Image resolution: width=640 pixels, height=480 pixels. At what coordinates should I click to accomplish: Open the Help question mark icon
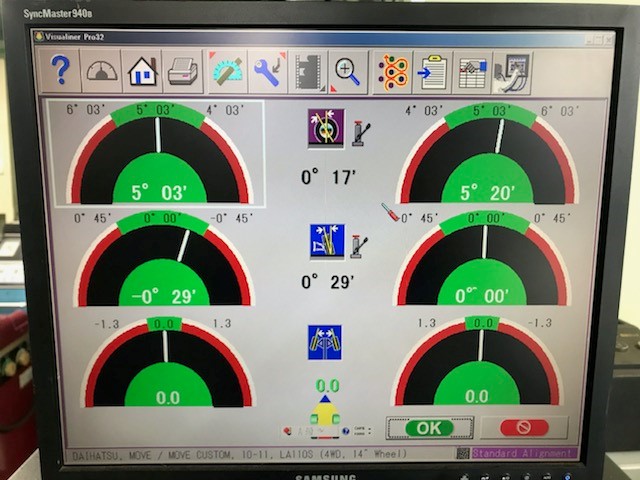click(x=61, y=71)
